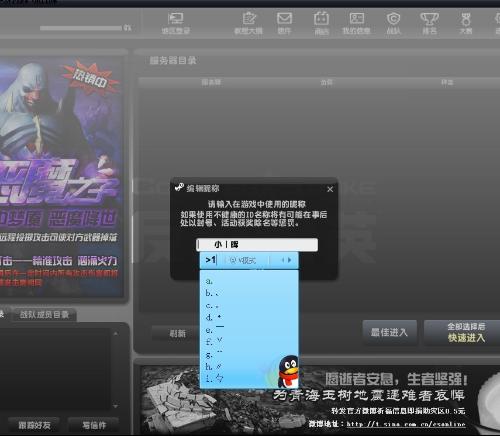Viewport: 500px width, 436px height.
Task: Click the 刷新 refresh button
Action: click(x=177, y=333)
